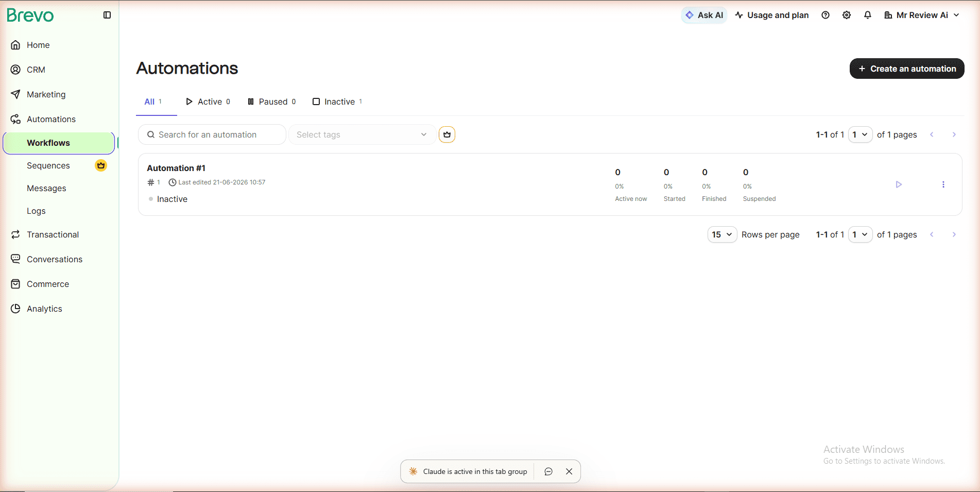Image resolution: width=980 pixels, height=492 pixels.
Task: Click the Claude asterisk logo icon
Action: 413,471
